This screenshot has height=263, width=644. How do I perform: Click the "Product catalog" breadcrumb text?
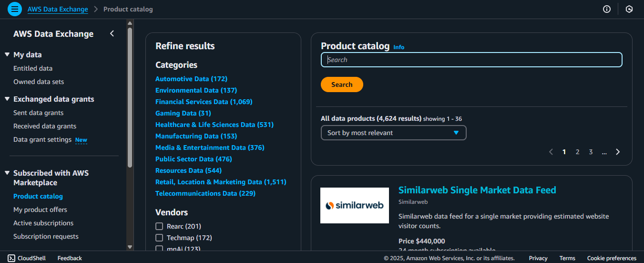[x=128, y=9]
